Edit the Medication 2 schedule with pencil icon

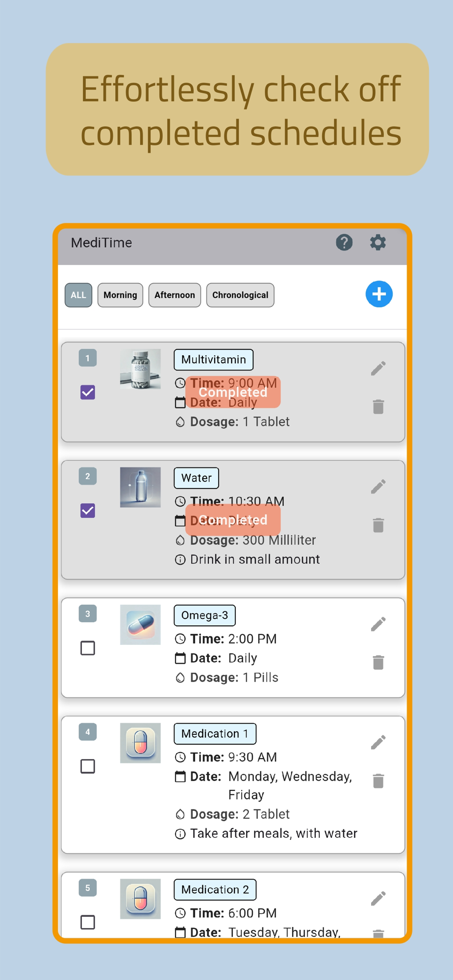point(378,899)
